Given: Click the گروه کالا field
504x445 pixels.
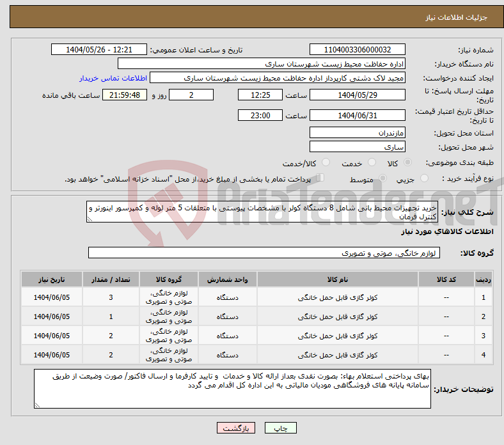Looking at the screenshot, I should pos(264,253).
